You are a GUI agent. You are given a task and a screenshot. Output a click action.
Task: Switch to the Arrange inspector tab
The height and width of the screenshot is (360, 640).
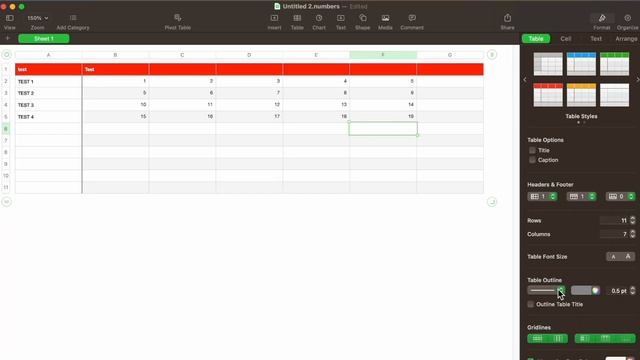(x=626, y=38)
